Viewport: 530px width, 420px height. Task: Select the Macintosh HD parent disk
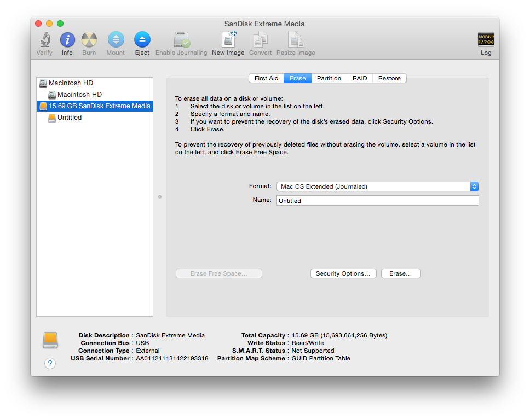[x=95, y=83]
